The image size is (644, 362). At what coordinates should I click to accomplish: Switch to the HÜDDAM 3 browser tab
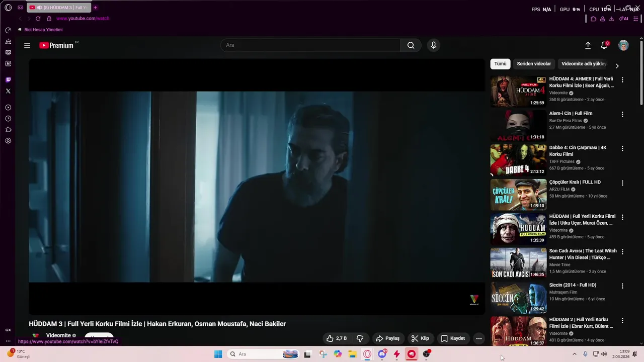point(58,8)
